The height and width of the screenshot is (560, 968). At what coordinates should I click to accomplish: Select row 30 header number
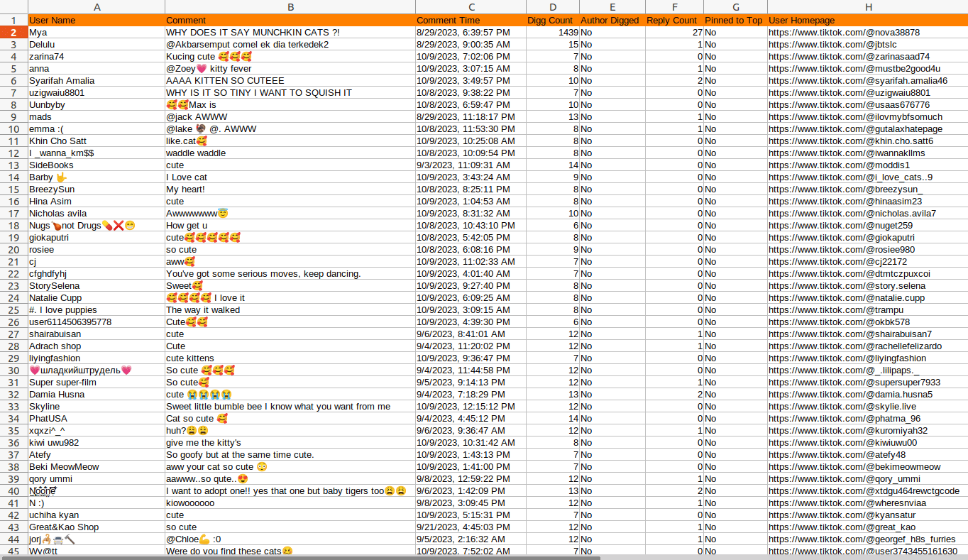point(13,370)
